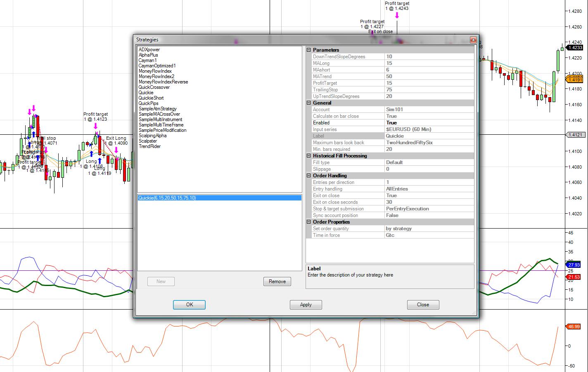Screen dimensions: 588x372
Task: Open the Account Sim101 value dropdown
Action: coord(429,110)
